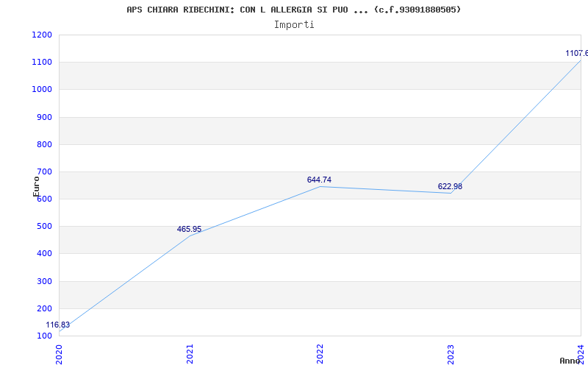Click the 2022 x-axis label
Screen dimensions: 588x368
coord(320,354)
